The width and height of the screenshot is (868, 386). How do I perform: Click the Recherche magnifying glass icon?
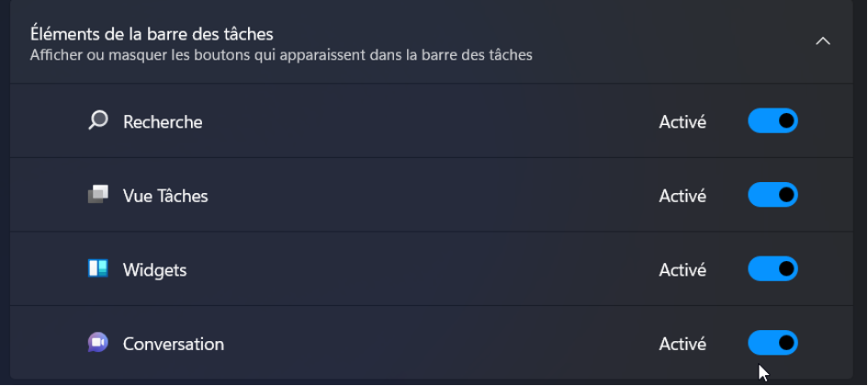(98, 121)
